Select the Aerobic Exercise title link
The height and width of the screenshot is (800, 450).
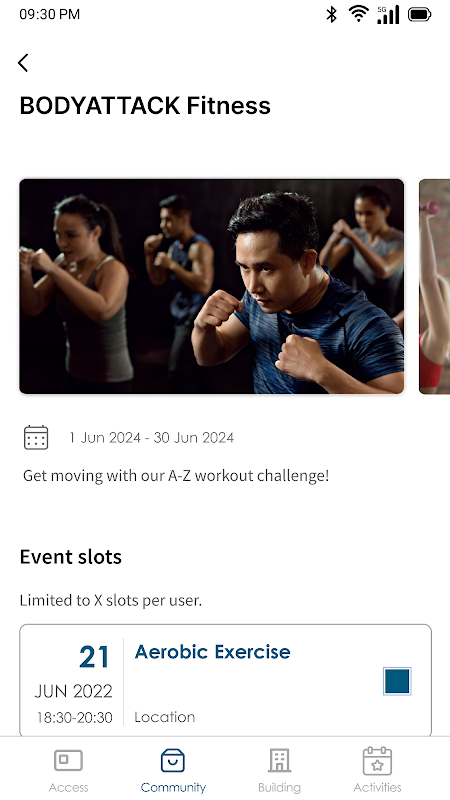[x=212, y=652]
